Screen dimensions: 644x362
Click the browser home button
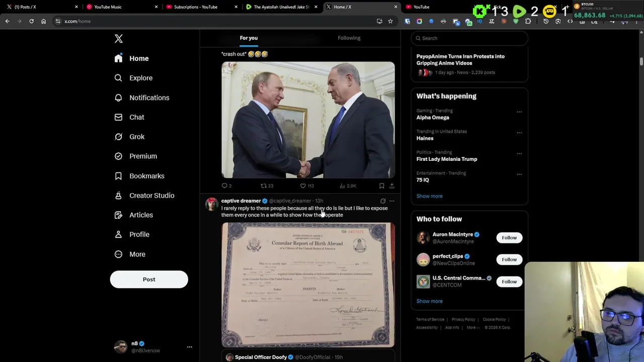click(43, 21)
